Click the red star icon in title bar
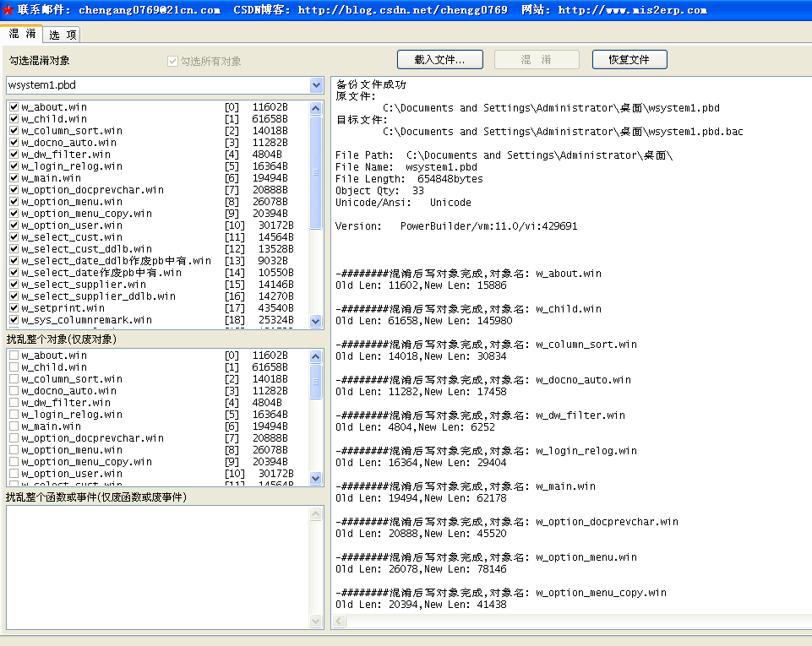Viewport: 812px width, 646px height. [8, 10]
